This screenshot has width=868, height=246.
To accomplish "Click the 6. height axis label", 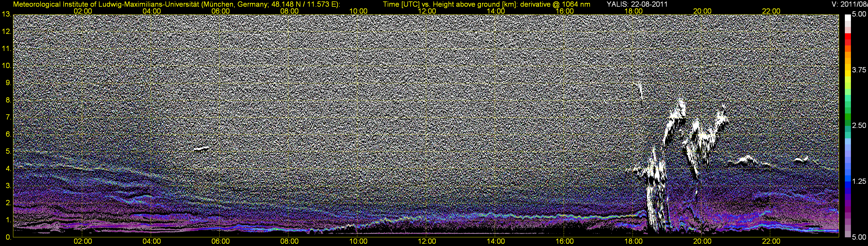I will pos(9,135).
